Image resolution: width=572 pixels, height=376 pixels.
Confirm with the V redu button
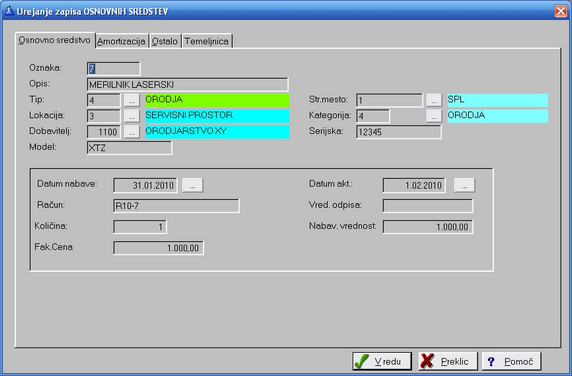[382, 361]
